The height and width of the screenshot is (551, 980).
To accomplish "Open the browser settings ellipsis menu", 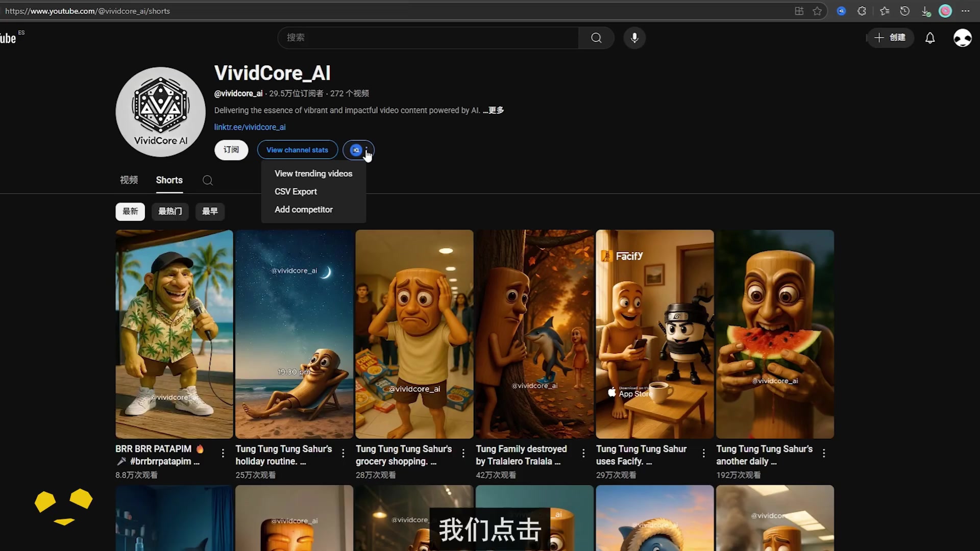I will pyautogui.click(x=966, y=11).
